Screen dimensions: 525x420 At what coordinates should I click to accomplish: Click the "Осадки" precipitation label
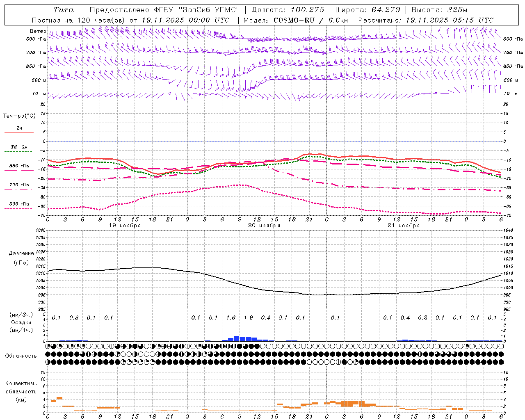pyautogui.click(x=21, y=322)
